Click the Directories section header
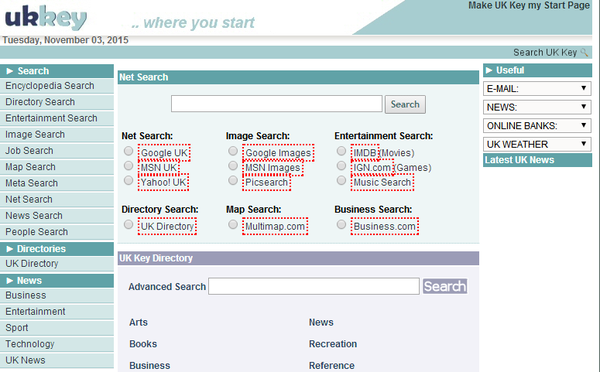Image resolution: width=600 pixels, height=372 pixels. (x=57, y=249)
